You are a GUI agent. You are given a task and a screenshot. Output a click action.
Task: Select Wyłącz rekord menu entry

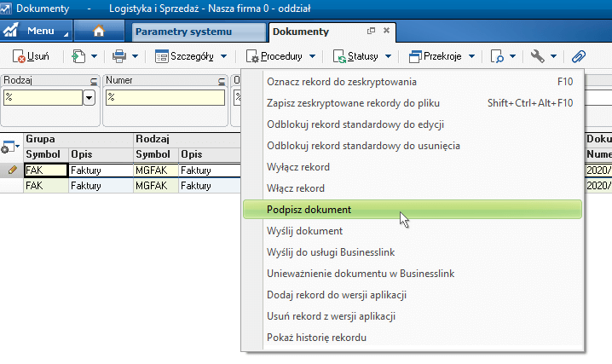point(413,167)
